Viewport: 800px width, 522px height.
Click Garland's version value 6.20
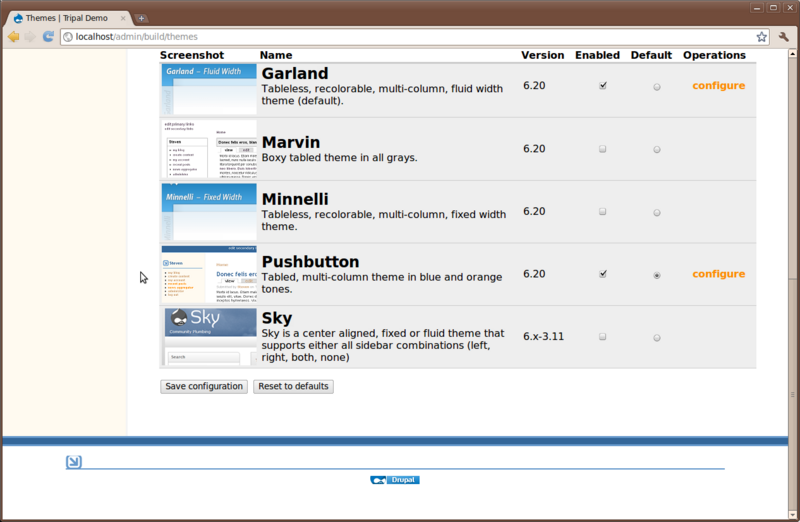click(534, 86)
